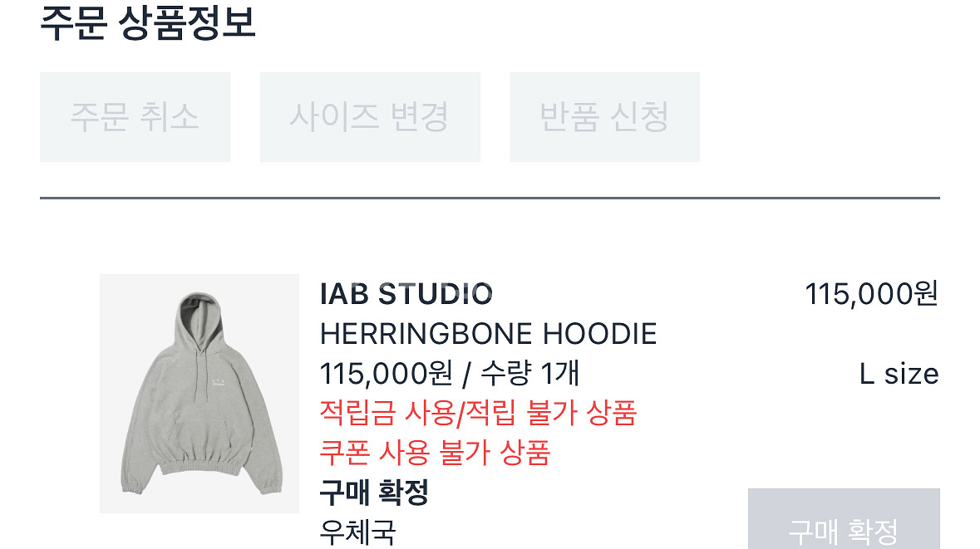Image resolution: width=980 pixels, height=549 pixels.
Task: Click the 주문 상품정보 section heading
Action: pos(148,23)
